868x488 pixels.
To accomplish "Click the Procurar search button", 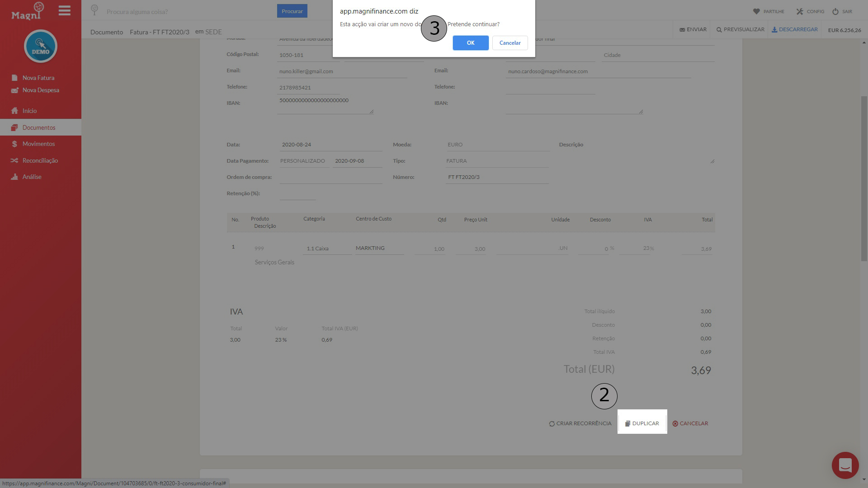I will click(292, 11).
